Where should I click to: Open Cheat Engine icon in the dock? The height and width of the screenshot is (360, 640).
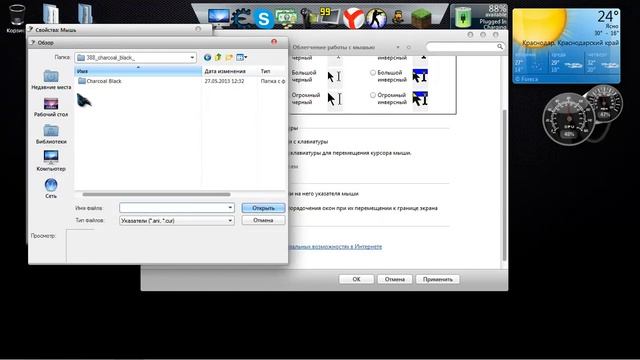(x=241, y=18)
